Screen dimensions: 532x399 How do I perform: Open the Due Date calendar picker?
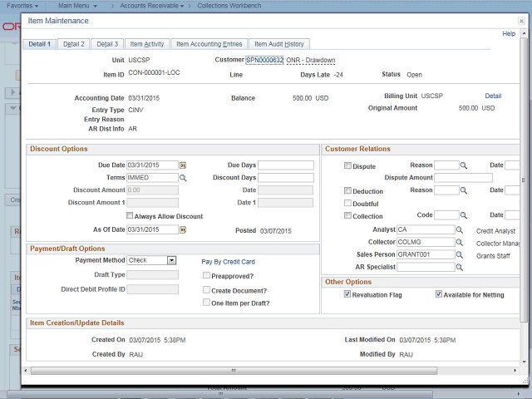[x=184, y=165]
